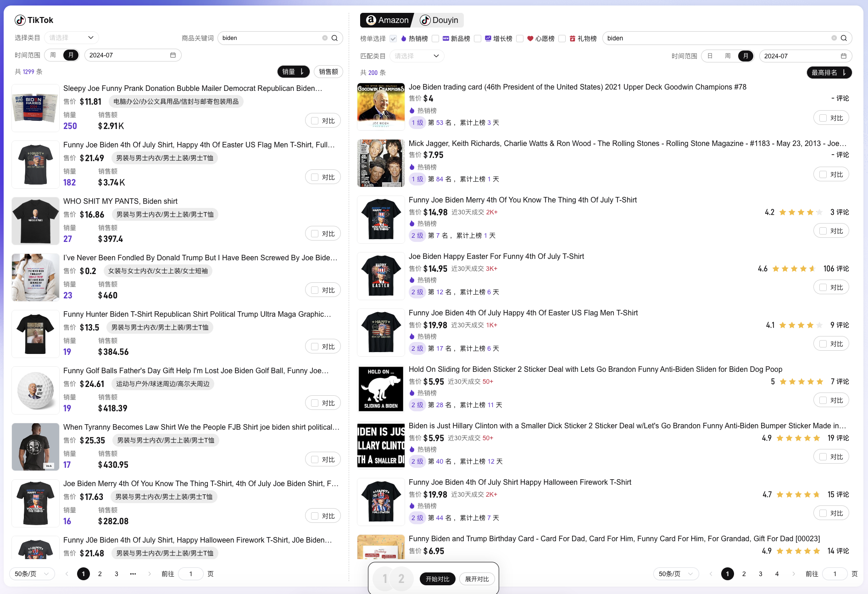Open the TikTok 50条/页 page size dropdown
Viewport: 868px width, 594px height.
click(x=32, y=574)
